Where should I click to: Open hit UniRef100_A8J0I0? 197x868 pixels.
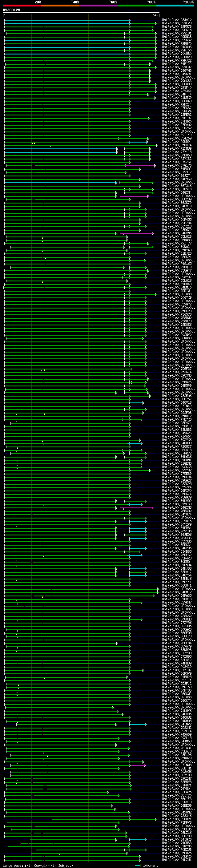click(177, 20)
